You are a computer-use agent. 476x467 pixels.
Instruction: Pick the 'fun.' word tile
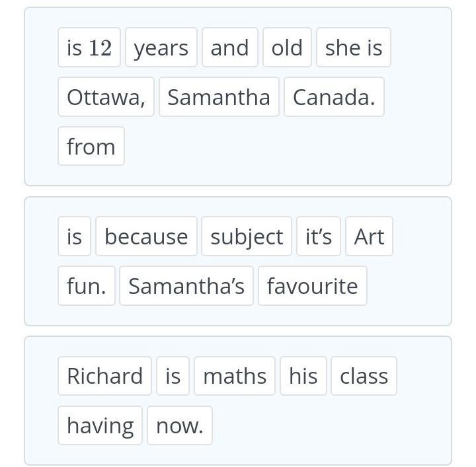coord(87,285)
